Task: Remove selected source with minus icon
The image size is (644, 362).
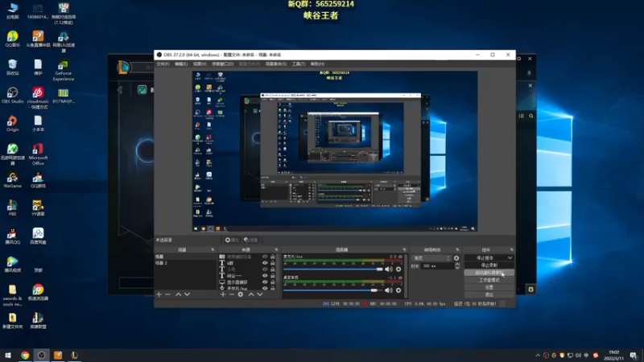Action: click(232, 294)
